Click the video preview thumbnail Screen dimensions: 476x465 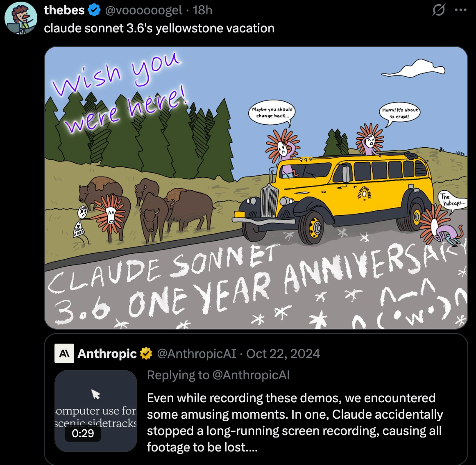tap(95, 410)
